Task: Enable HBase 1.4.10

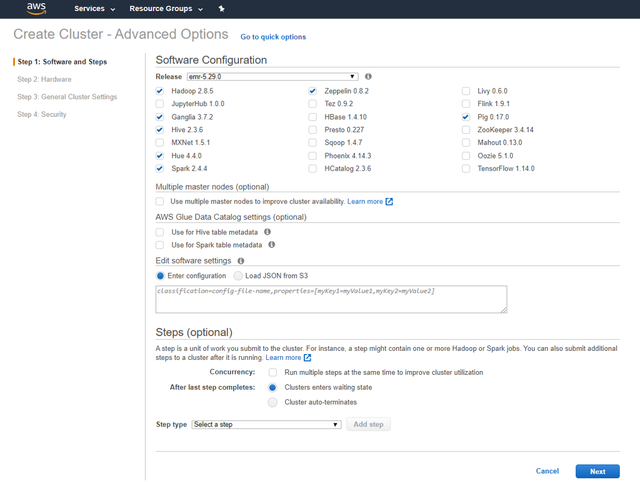Action: pos(313,117)
